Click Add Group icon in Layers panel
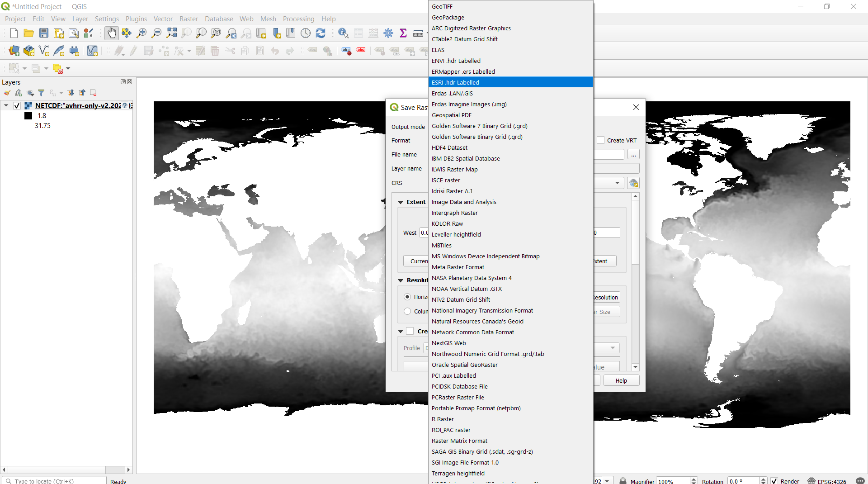This screenshot has height=484, width=868. [19, 93]
